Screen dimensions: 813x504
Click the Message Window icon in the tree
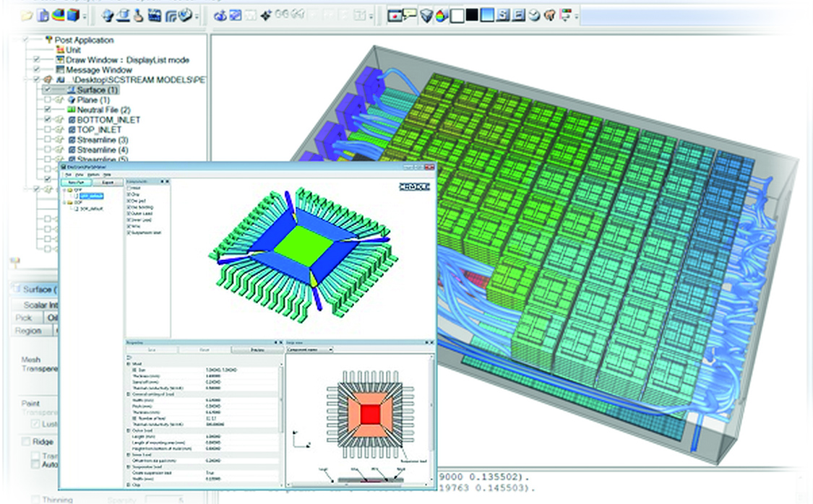click(x=60, y=70)
